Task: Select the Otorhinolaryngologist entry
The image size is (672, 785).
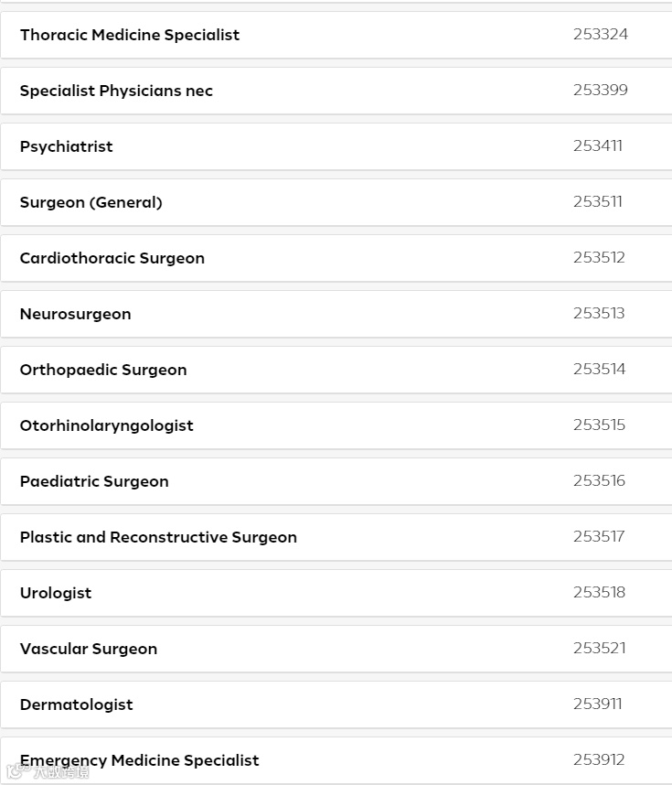Action: (107, 425)
